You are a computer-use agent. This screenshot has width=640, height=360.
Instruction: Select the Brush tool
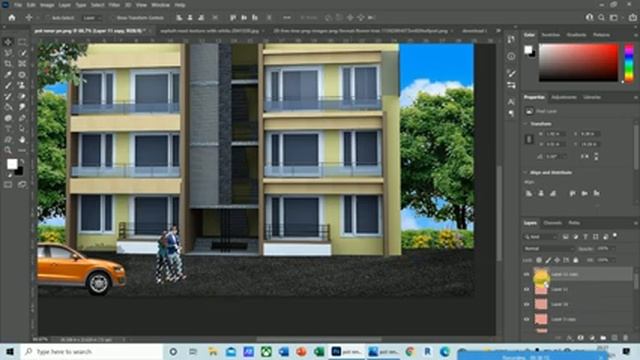(x=8, y=86)
